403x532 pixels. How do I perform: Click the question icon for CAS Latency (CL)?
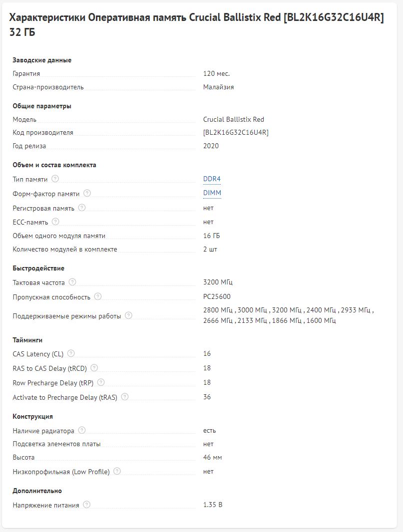pos(71,353)
